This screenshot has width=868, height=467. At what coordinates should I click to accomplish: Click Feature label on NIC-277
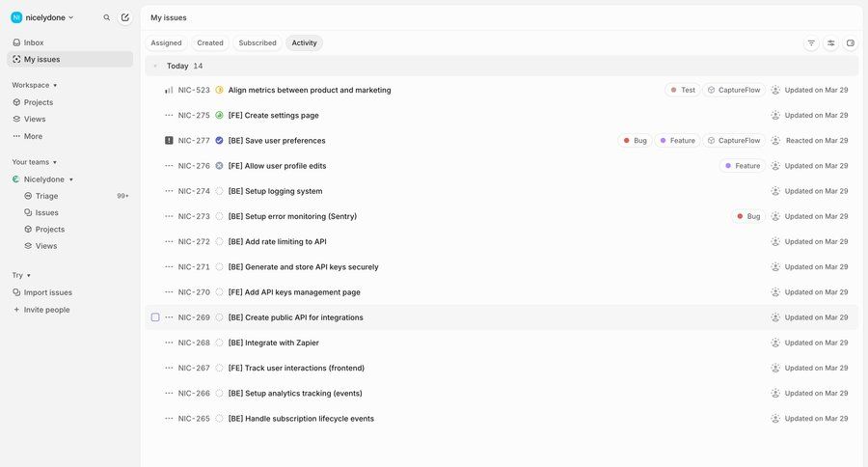[x=678, y=141]
